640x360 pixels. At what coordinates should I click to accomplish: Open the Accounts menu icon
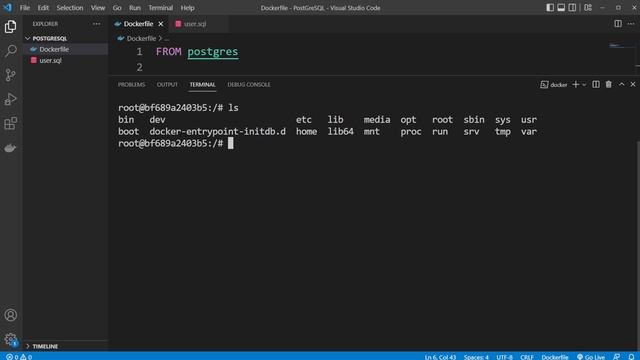click(11, 315)
